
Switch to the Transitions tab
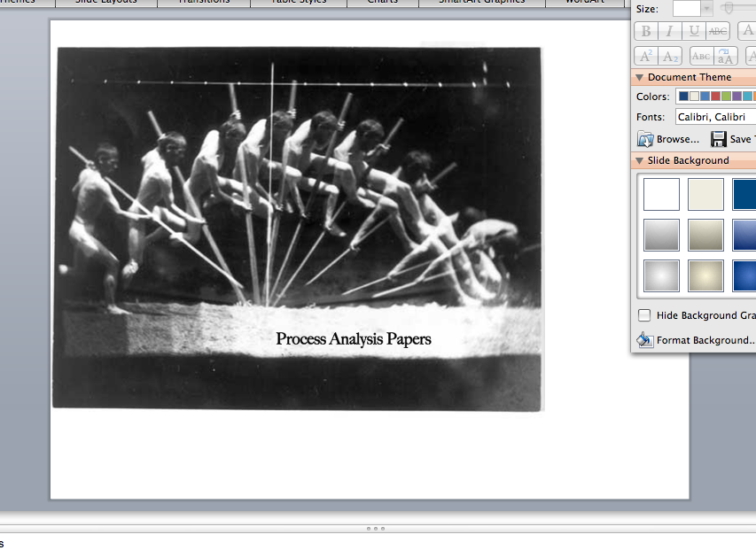[x=204, y=3]
